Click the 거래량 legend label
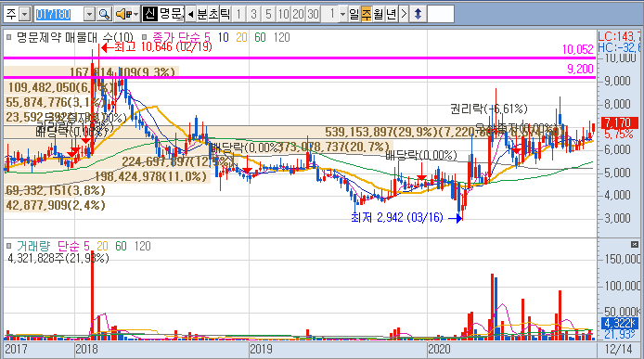The width and height of the screenshot is (644, 359). (33, 246)
